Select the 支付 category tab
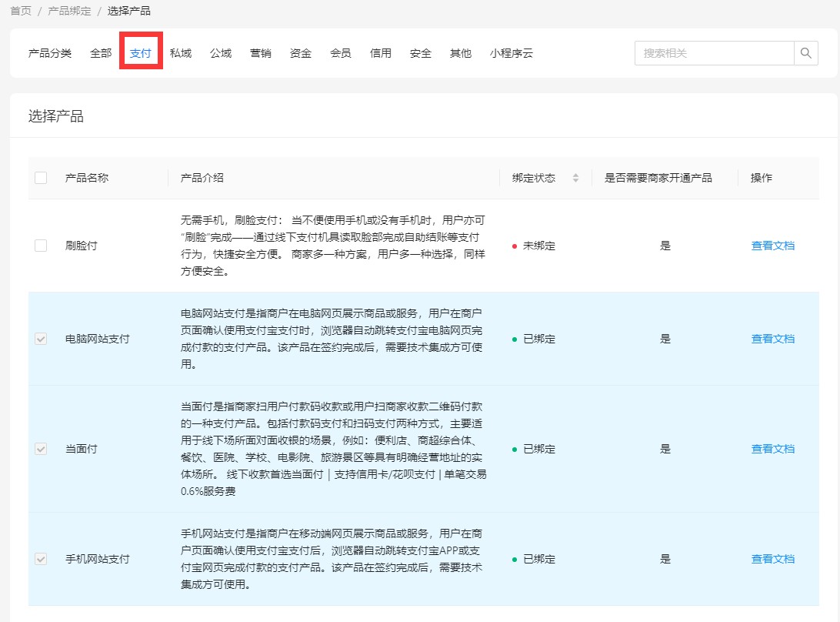 [141, 53]
